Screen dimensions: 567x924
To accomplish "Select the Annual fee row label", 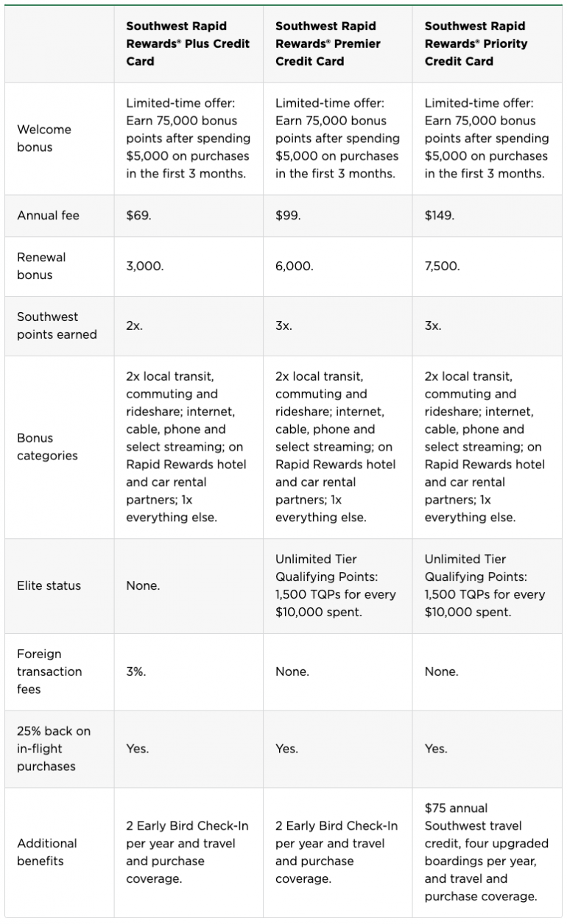I will [48, 216].
